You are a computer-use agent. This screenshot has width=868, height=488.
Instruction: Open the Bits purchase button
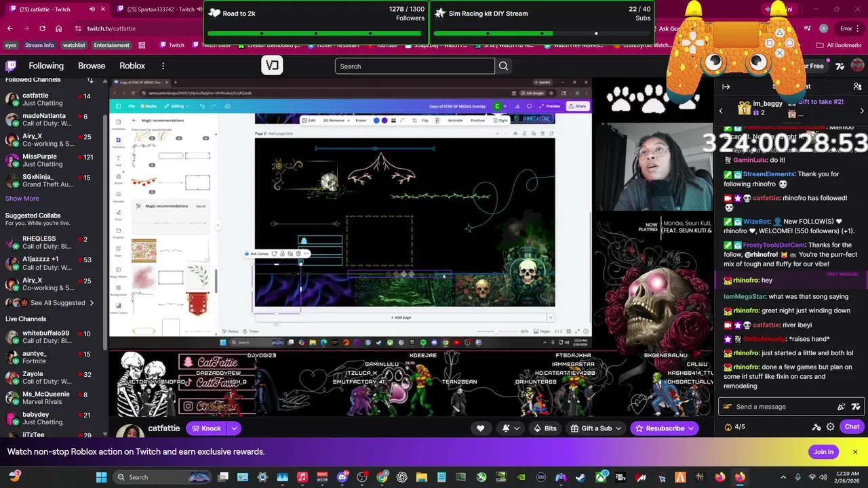(x=545, y=428)
